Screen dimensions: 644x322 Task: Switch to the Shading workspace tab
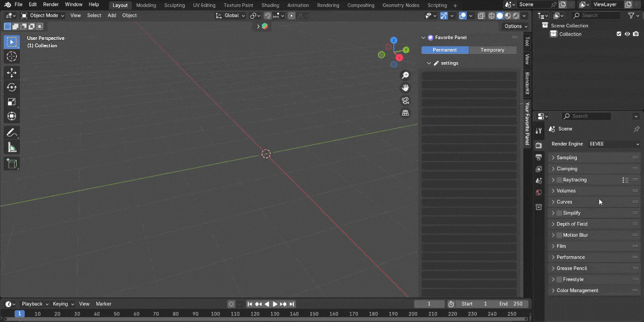tap(270, 6)
